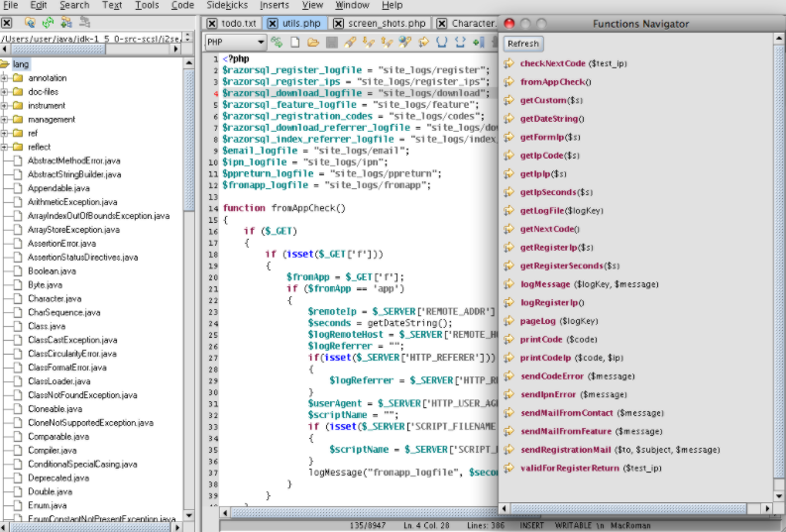Viewport: 786px width, 532px height.
Task: Click the open folder icon in editor toolbar
Action: pos(312,42)
